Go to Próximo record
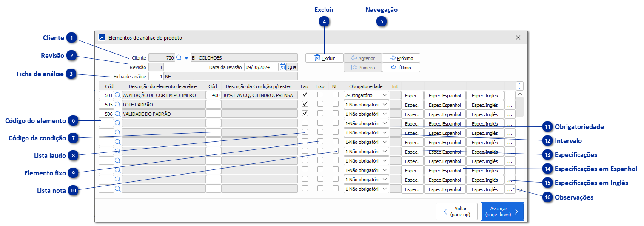Viewport: 644px width, 226px height. [401, 58]
